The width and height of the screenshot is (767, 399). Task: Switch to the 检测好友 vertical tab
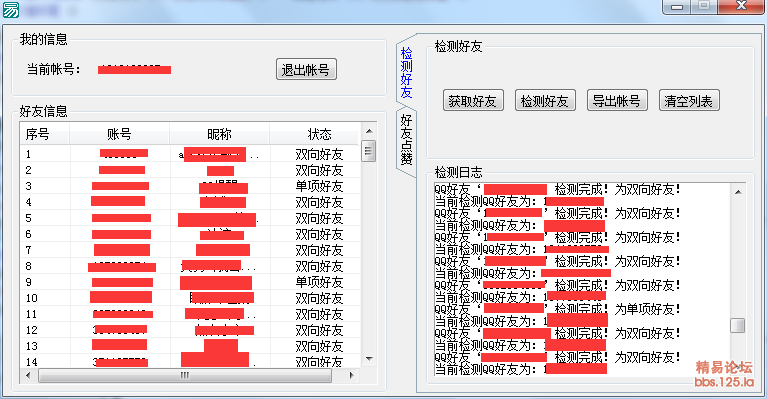click(x=406, y=72)
